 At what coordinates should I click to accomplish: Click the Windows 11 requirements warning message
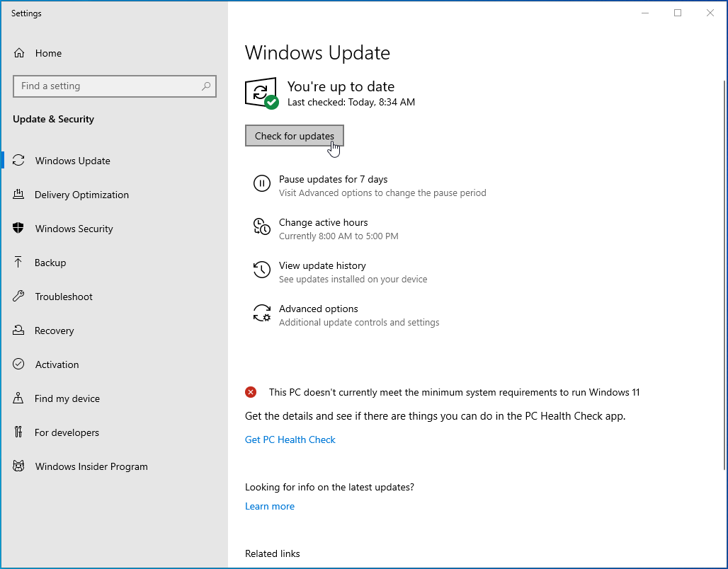point(454,392)
